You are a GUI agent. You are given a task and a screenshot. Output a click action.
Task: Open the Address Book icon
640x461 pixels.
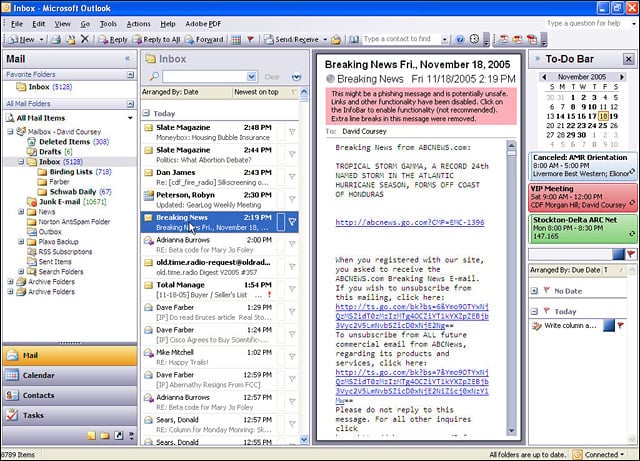pyautogui.click(x=354, y=40)
